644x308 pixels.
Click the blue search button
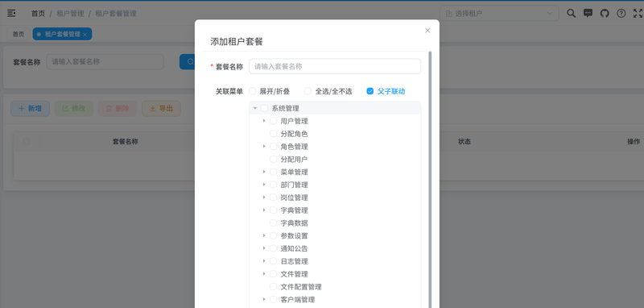pyautogui.click(x=188, y=62)
